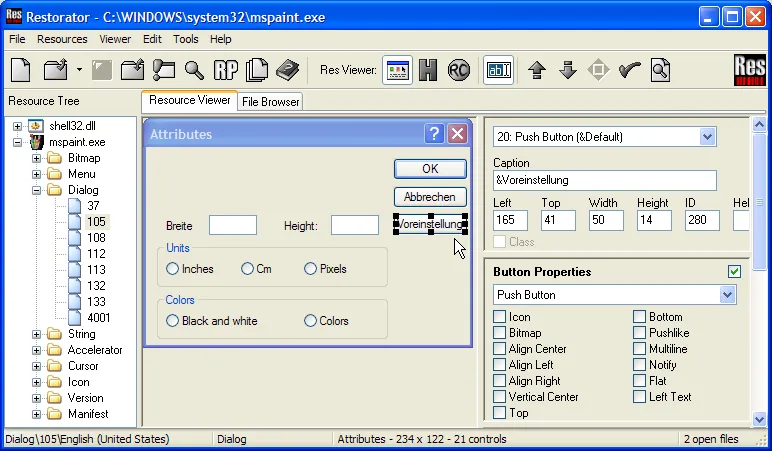
Task: Select the RC view icon
Action: (x=459, y=70)
